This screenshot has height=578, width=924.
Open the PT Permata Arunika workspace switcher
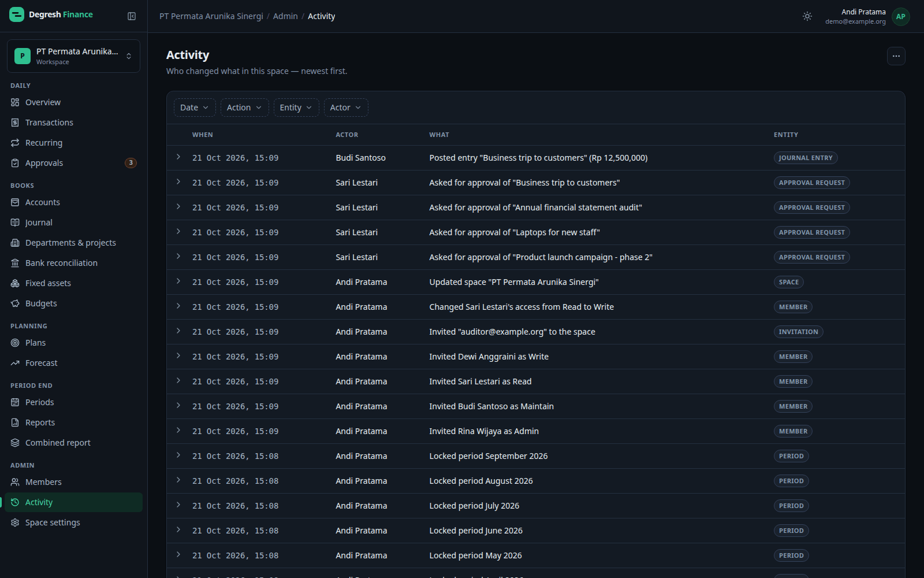73,56
